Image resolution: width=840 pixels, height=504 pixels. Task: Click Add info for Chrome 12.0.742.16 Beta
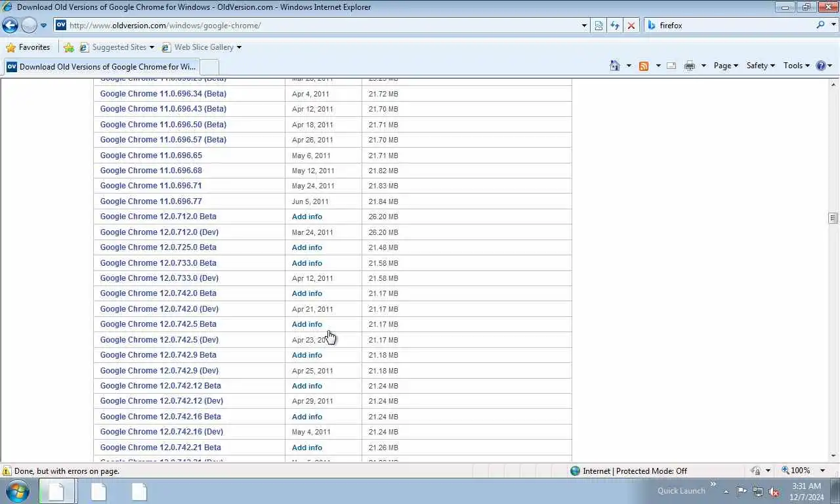tap(306, 417)
